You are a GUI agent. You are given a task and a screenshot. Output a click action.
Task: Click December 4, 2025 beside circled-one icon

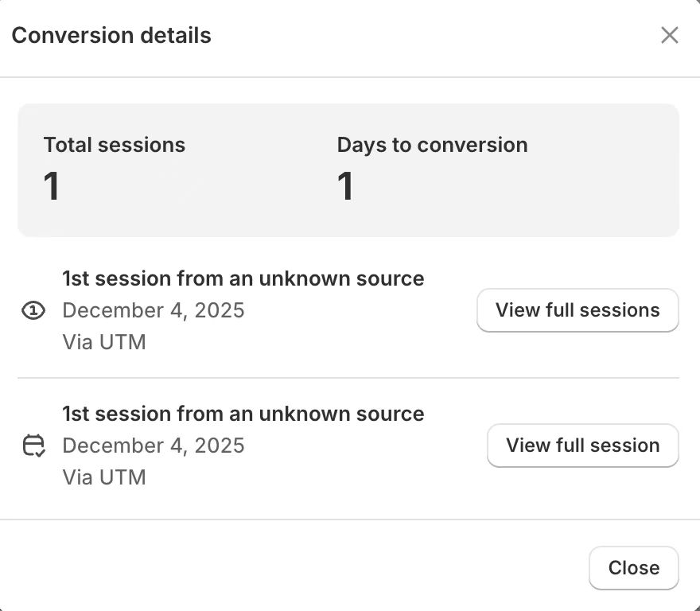pos(153,310)
